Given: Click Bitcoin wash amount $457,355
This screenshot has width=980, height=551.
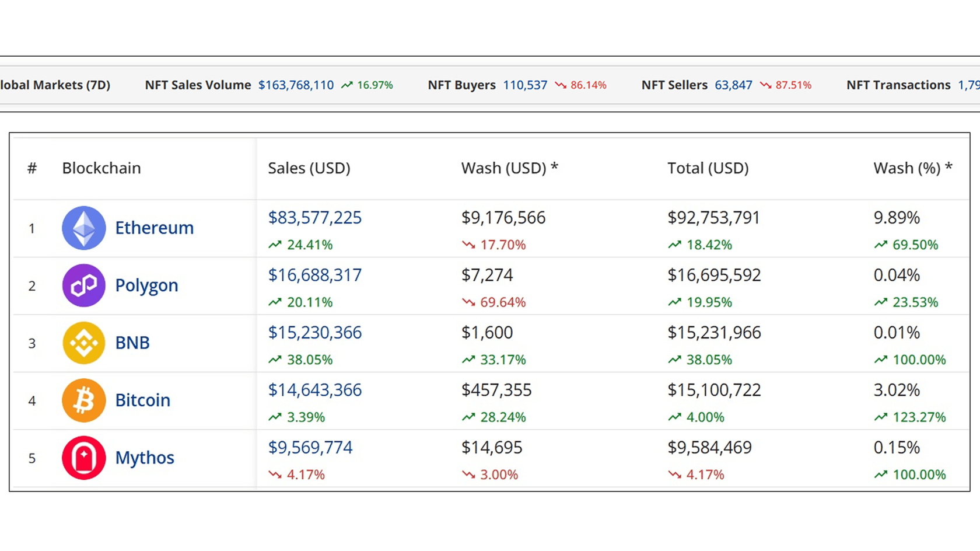Looking at the screenshot, I should (496, 390).
